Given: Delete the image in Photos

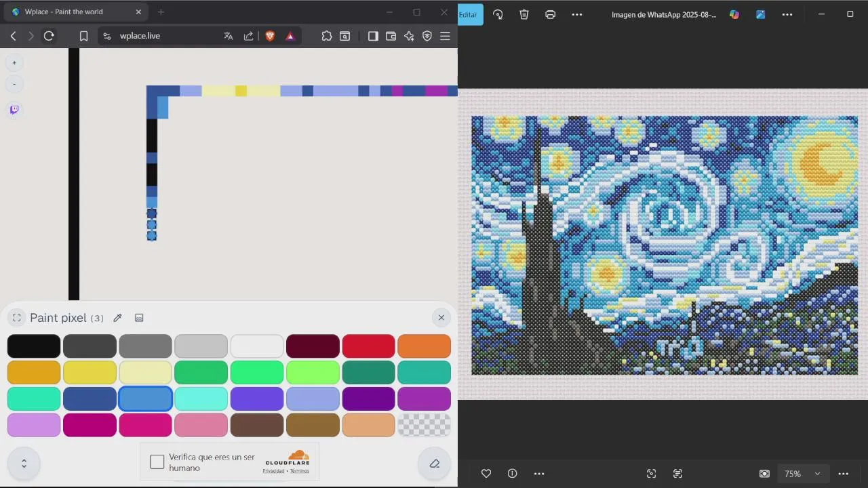Looking at the screenshot, I should (524, 14).
